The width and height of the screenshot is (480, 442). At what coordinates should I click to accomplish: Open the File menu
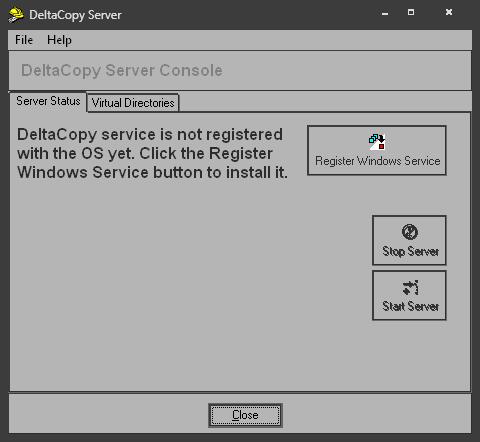(24, 40)
